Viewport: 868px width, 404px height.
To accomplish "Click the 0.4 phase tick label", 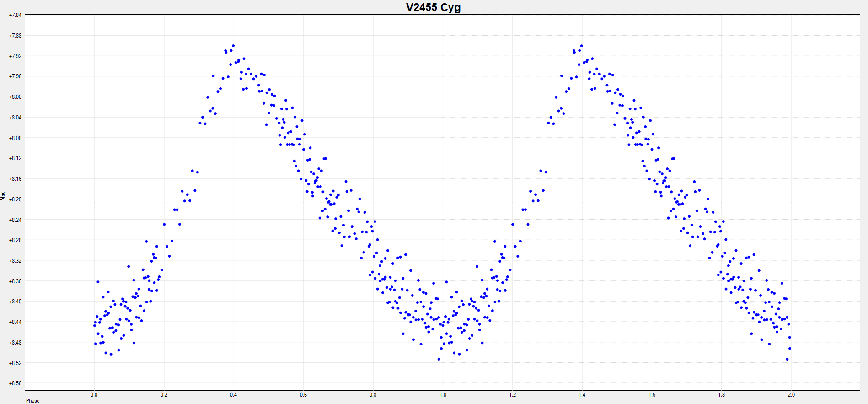I will [x=234, y=395].
